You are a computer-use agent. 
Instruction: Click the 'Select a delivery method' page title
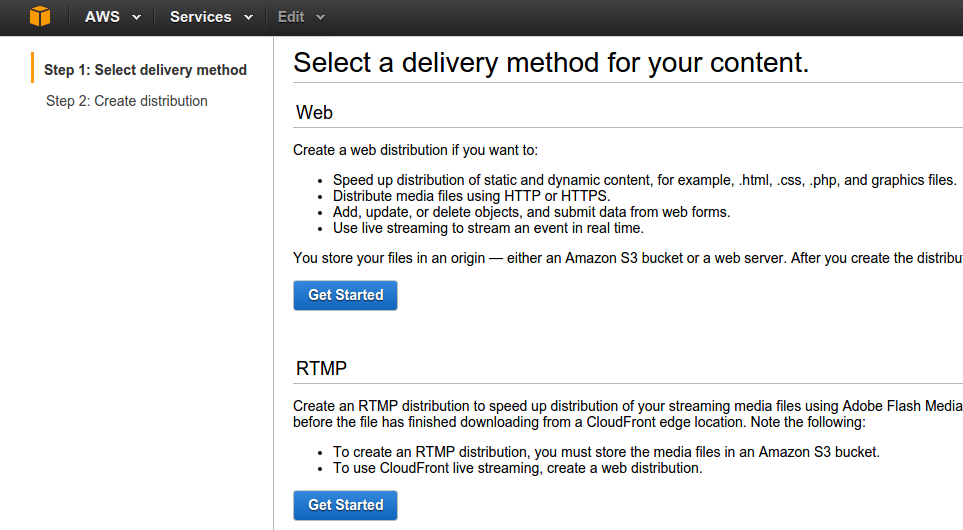click(550, 63)
